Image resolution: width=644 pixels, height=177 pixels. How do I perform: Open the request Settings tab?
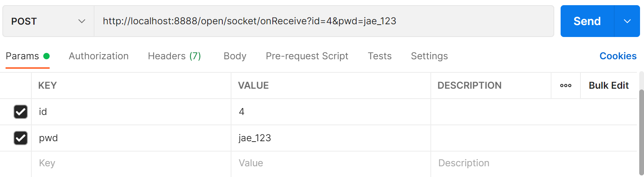429,56
